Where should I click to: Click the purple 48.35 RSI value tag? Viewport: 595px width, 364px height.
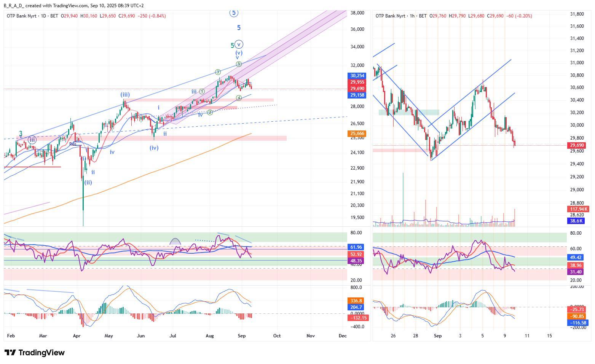tap(356, 261)
